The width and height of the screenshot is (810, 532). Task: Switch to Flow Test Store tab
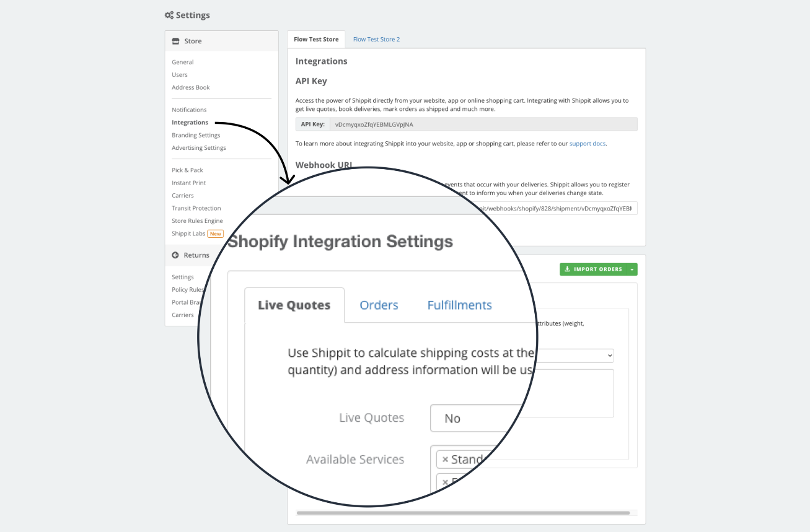click(316, 40)
